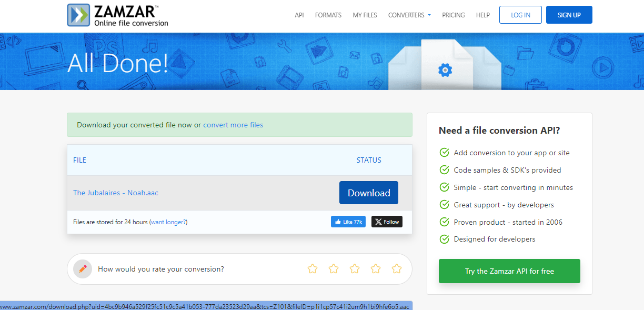Click 'Need a file conversion API?' heading
The height and width of the screenshot is (310, 644).
(x=499, y=131)
